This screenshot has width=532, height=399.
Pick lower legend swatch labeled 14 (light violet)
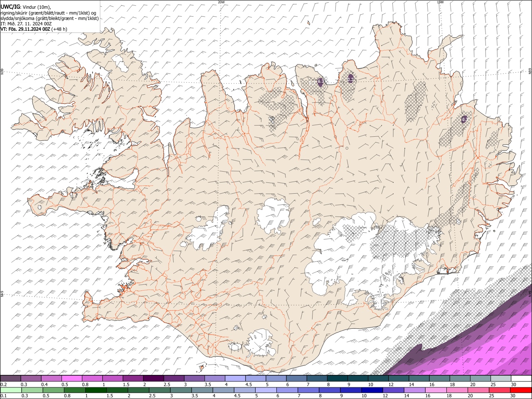(x=414, y=390)
